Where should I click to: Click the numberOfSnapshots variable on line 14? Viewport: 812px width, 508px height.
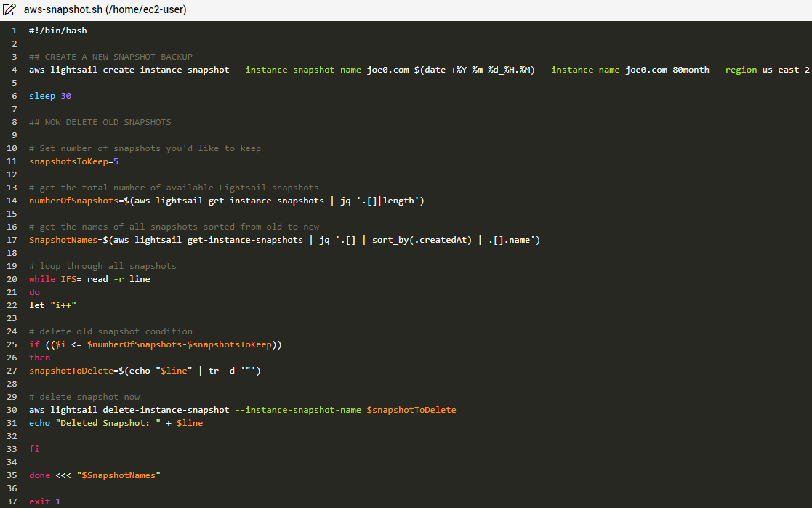pyautogui.click(x=73, y=201)
